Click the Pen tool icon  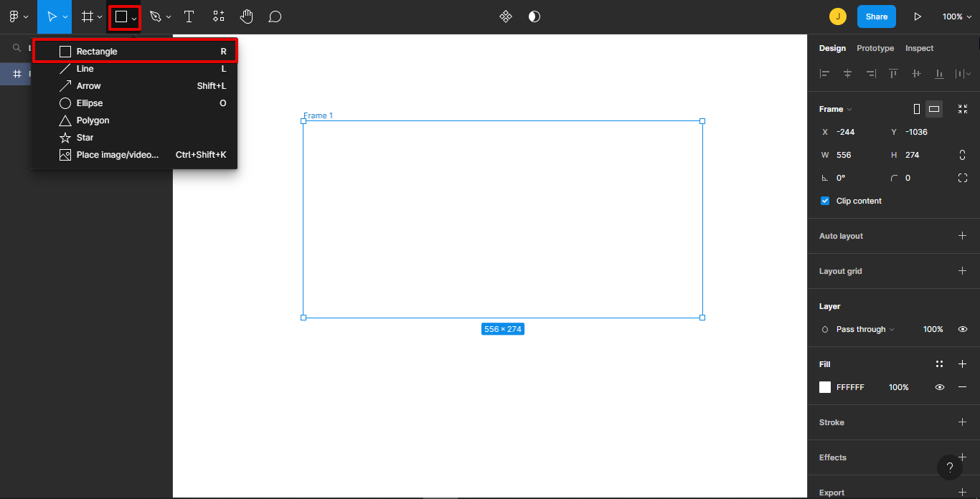tap(156, 16)
